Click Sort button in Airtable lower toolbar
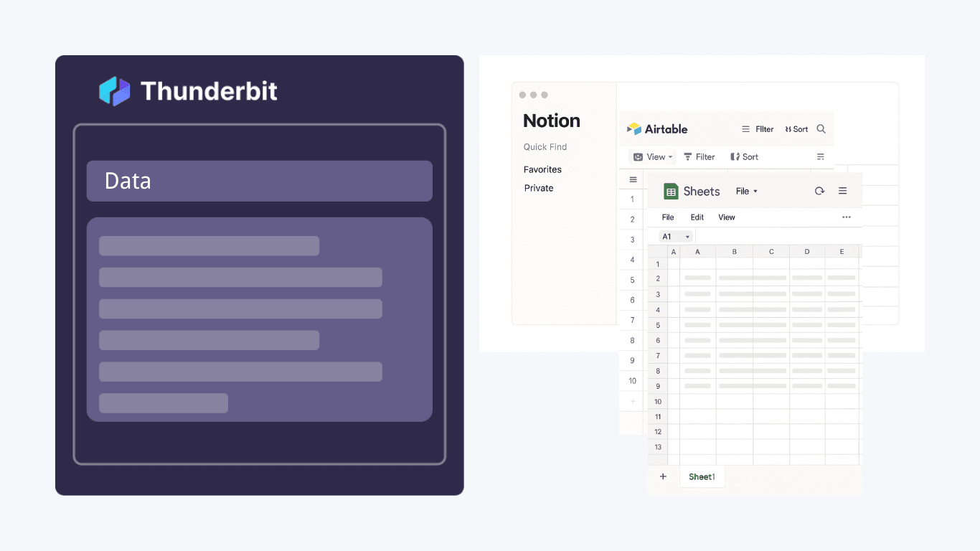This screenshot has height=551, width=980. 744,156
